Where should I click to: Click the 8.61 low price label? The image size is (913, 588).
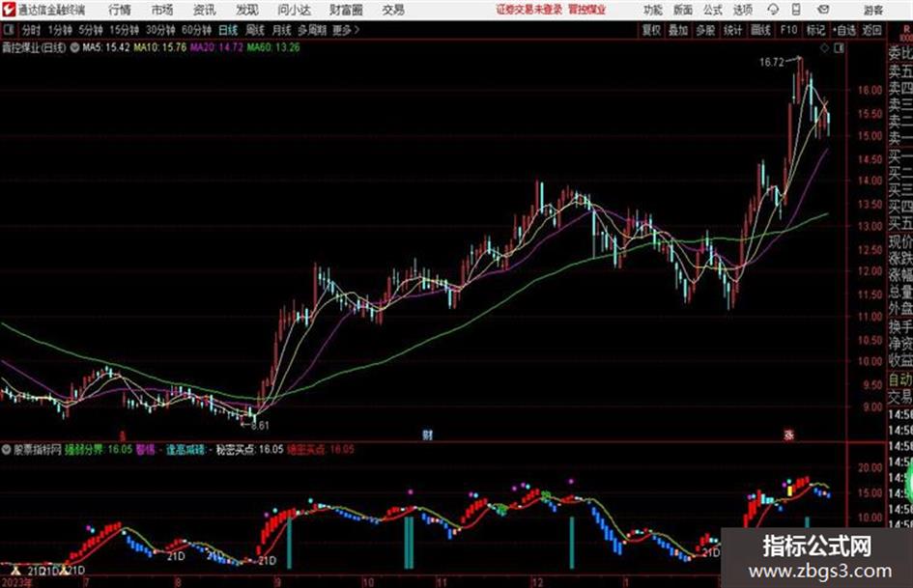tap(260, 426)
